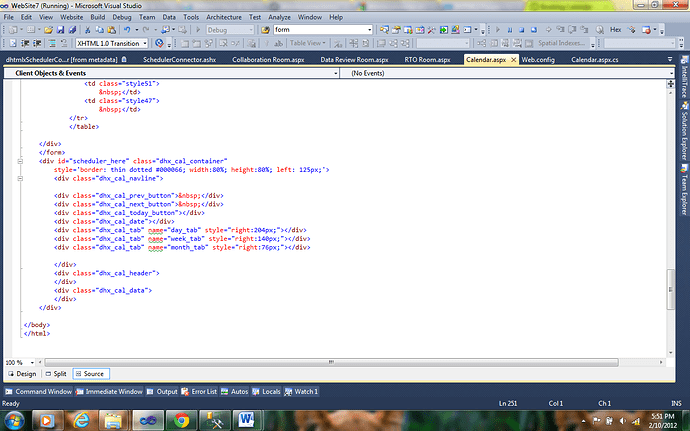Click the Windows Start button
The image size is (690, 431).
click(x=13, y=421)
